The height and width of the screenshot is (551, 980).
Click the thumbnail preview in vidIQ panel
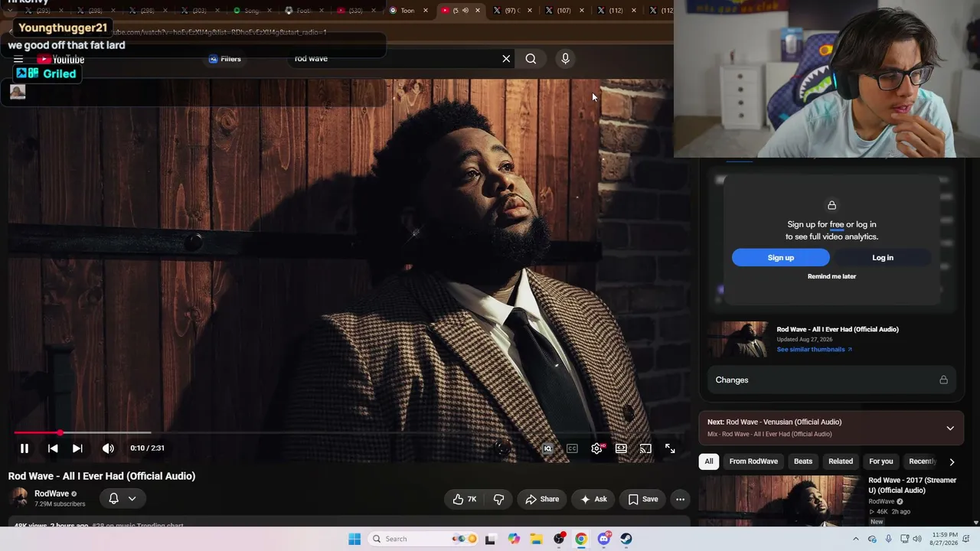click(x=738, y=339)
